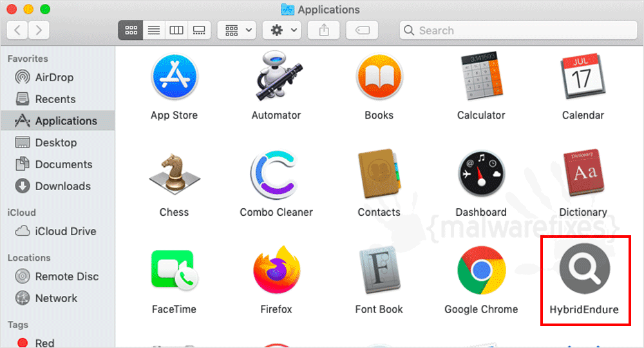The width and height of the screenshot is (644, 348).
Task: Click the "App Store" label text
Action: pos(174,115)
